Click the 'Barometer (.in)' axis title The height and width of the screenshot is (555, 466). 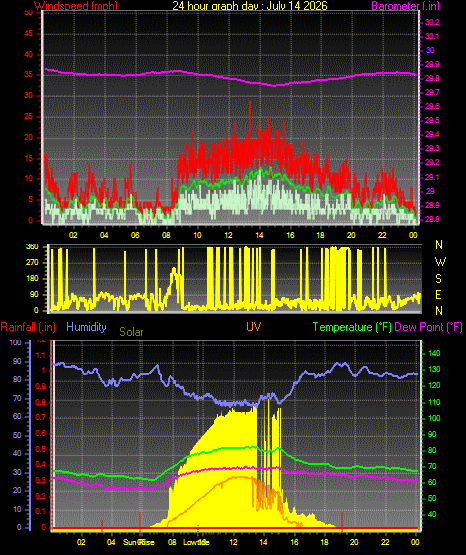pos(405,6)
